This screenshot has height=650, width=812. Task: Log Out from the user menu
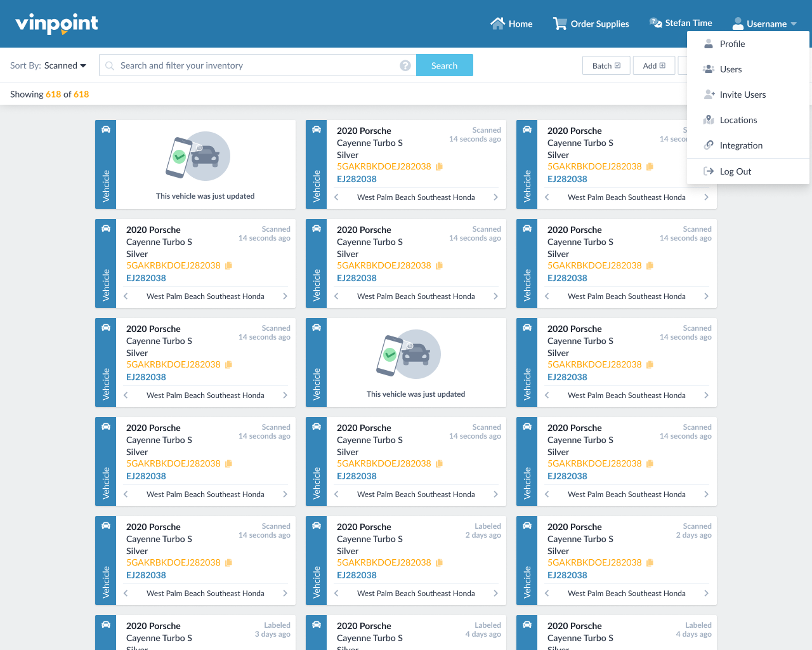coord(748,171)
